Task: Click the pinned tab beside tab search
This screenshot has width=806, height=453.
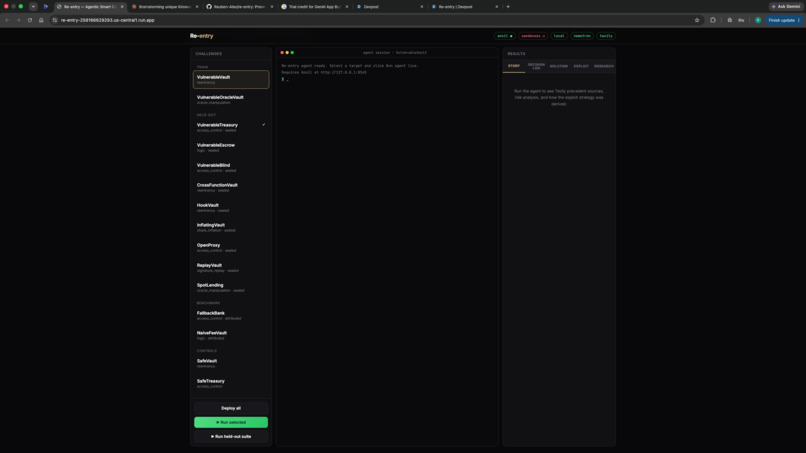Action: click(45, 7)
